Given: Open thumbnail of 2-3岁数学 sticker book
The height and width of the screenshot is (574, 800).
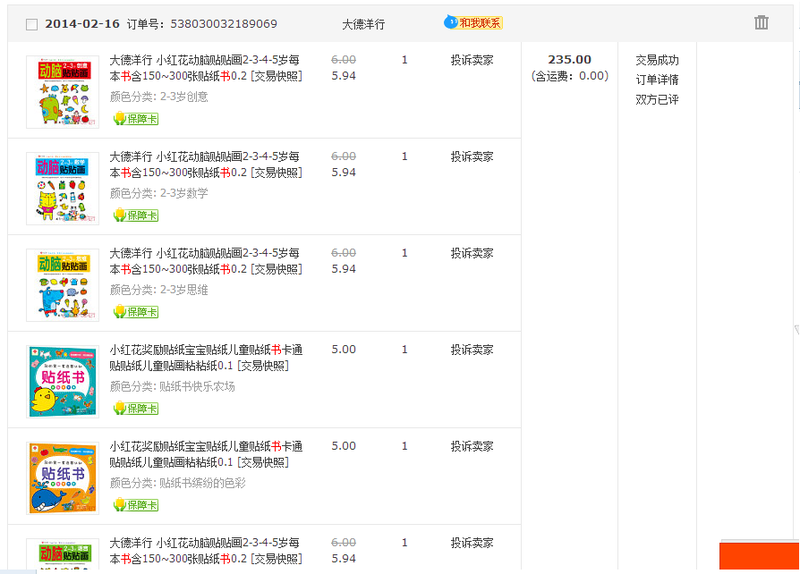Looking at the screenshot, I should click(63, 188).
